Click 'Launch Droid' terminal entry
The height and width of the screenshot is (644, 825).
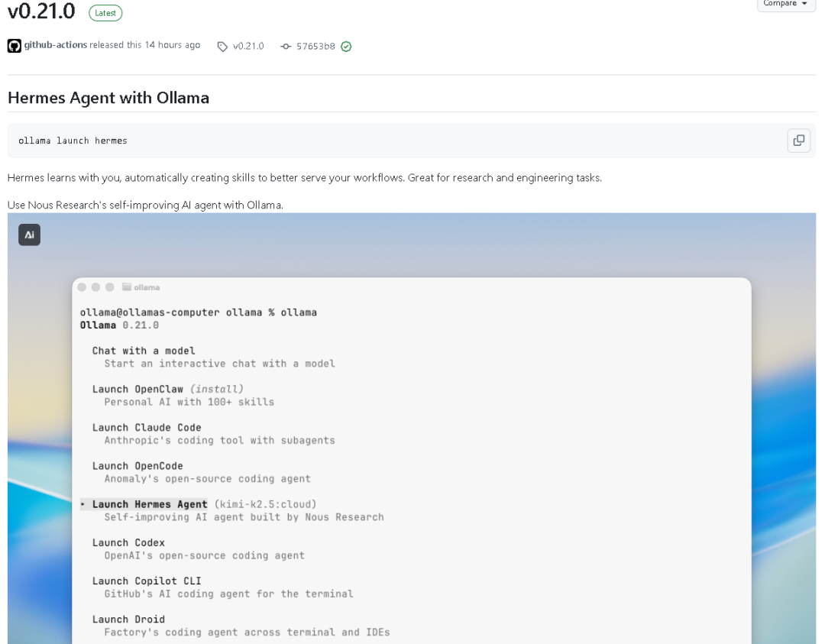[x=128, y=620]
